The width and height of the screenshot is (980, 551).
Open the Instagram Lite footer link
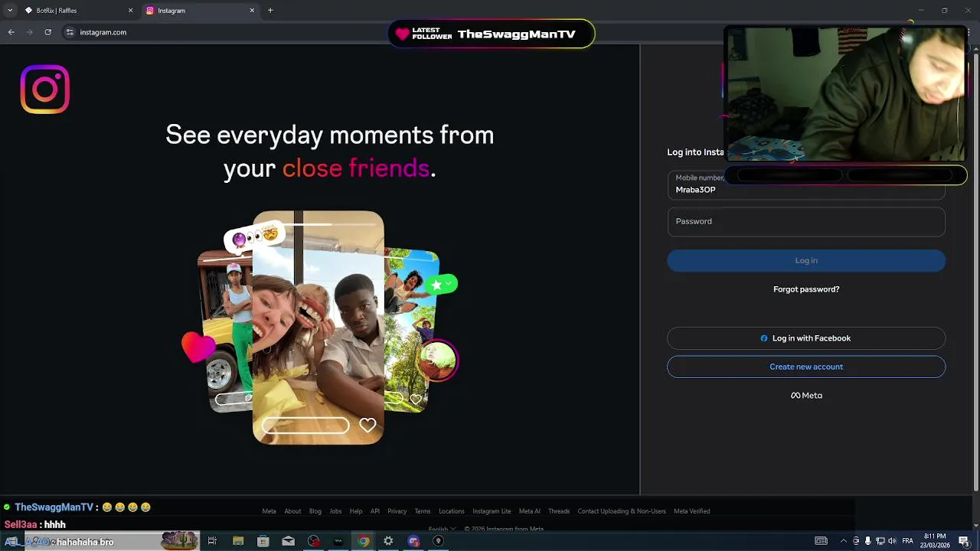click(492, 511)
